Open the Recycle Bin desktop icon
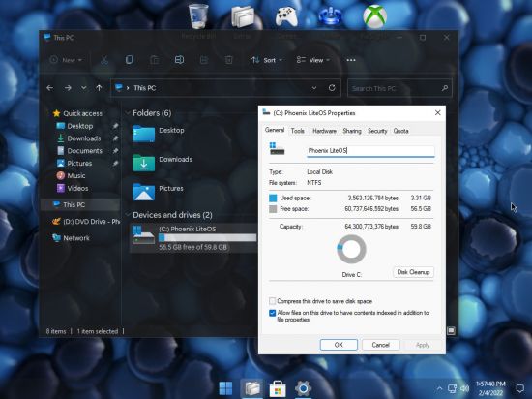This screenshot has width=532, height=399. click(x=198, y=15)
